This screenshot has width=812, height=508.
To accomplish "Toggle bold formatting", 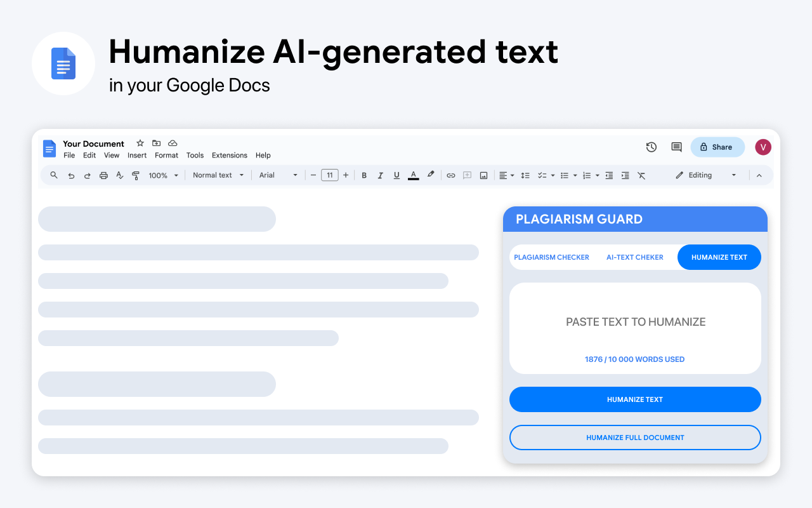I will pos(364,175).
